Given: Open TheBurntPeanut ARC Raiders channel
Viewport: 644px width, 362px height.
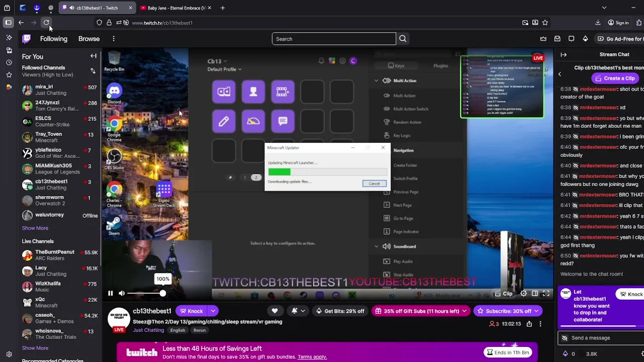Looking at the screenshot, I should [x=59, y=255].
